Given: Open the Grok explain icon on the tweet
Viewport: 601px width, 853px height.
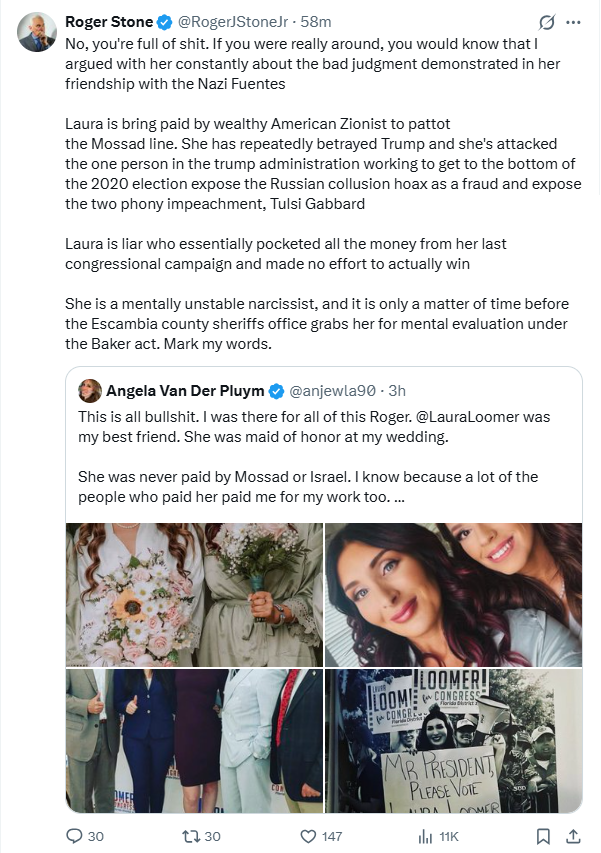Looking at the screenshot, I should pos(547,22).
